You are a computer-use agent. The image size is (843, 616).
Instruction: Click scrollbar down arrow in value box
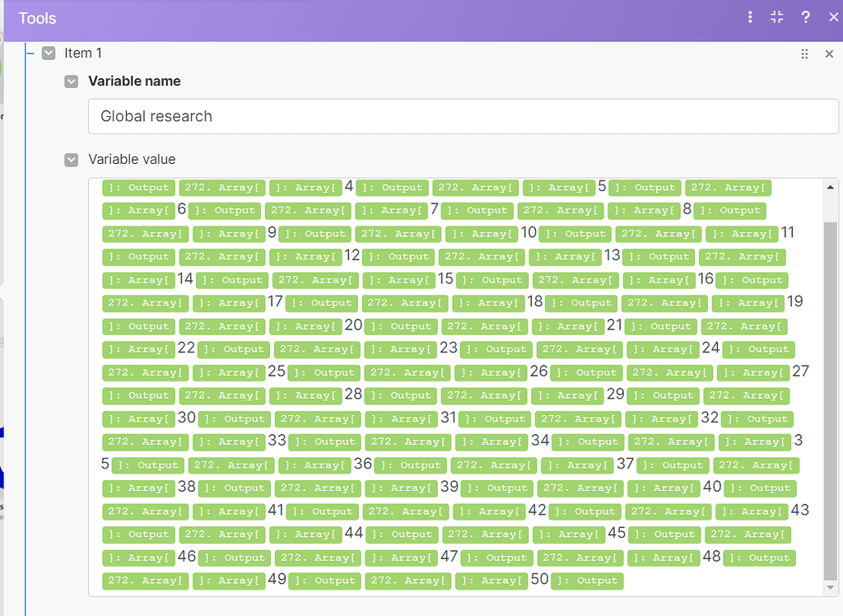(830, 588)
